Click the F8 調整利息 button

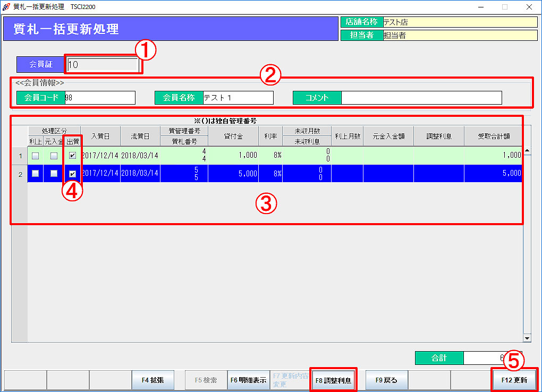coord(333,380)
